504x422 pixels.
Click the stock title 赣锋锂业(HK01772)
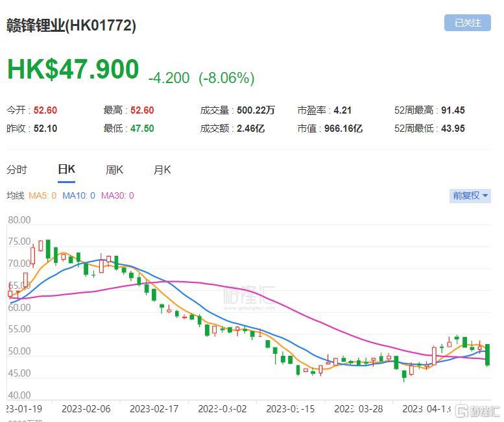tap(71, 26)
